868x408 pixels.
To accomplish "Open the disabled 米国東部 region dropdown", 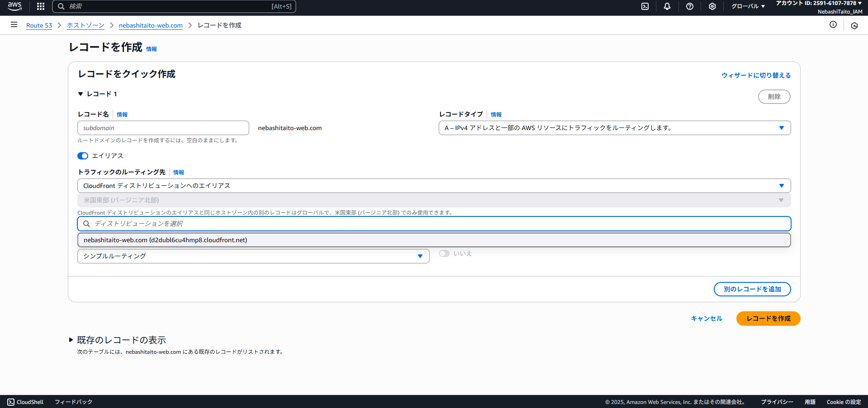I will [x=434, y=200].
